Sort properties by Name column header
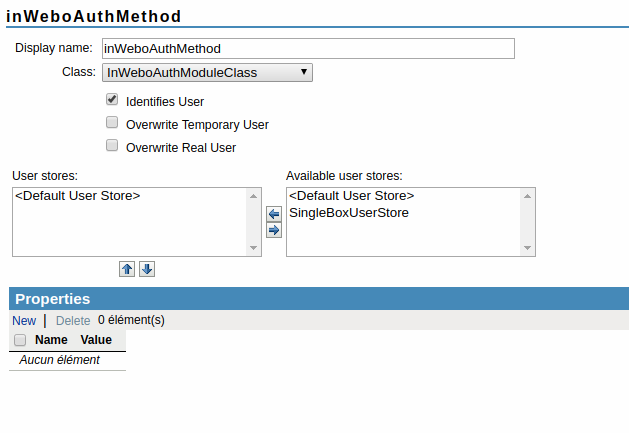The width and height of the screenshot is (629, 433). [51, 340]
